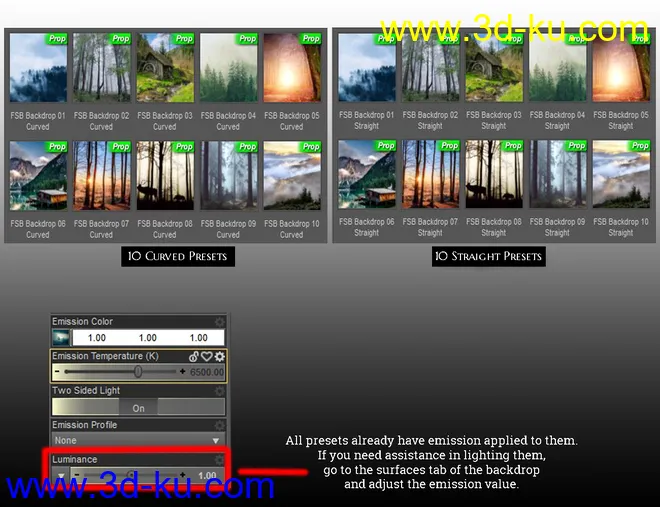The height and width of the screenshot is (507, 660).
Task: Select FSB Backdrop 10 Curved preset
Action: [291, 177]
